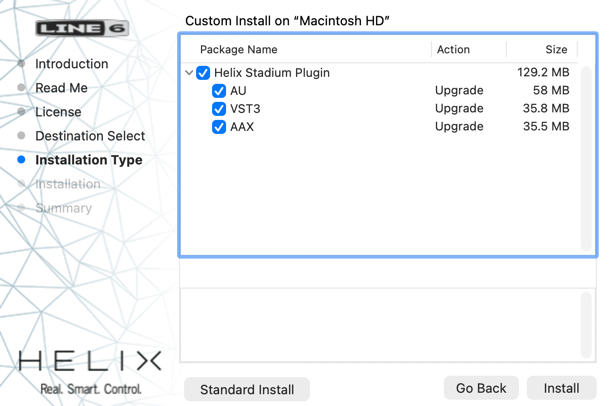
Task: Select the AU row label
Action: (x=238, y=91)
